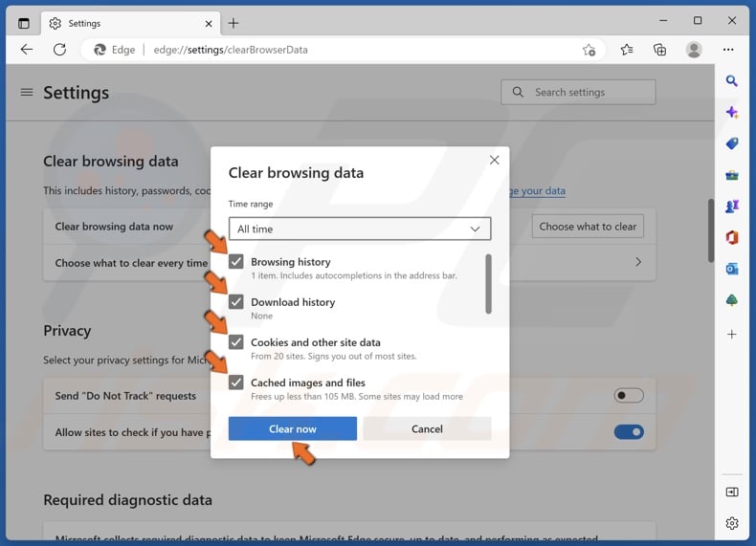Click hide sidebar icon at bottom
Image resolution: width=756 pixels, height=546 pixels.
tap(732, 492)
